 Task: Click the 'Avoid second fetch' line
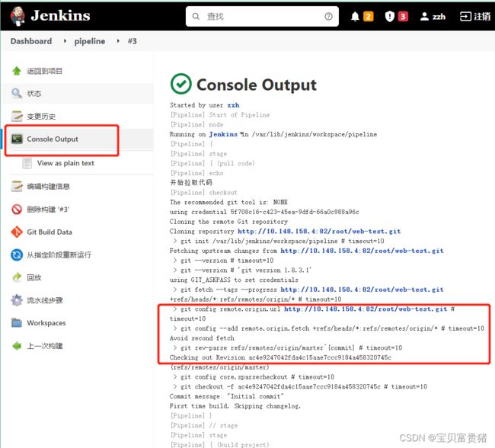[202, 338]
